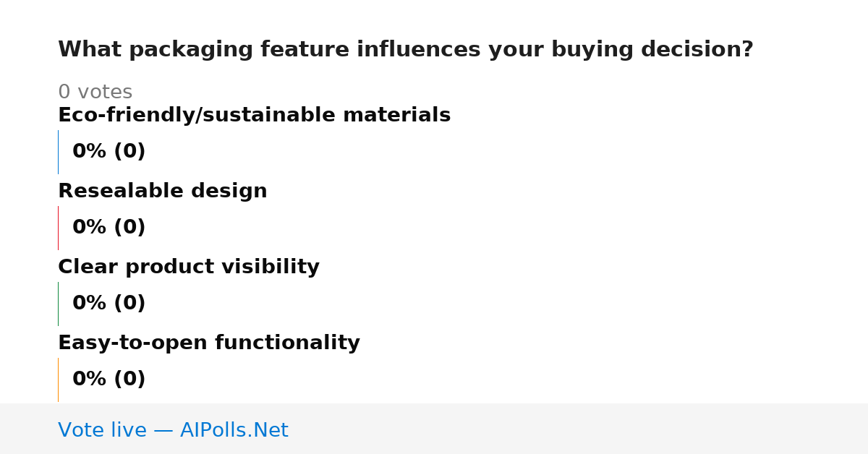Screen dimensions: 868x454
Task: Click the green bar under Clear product visibility
Action: (x=58, y=304)
